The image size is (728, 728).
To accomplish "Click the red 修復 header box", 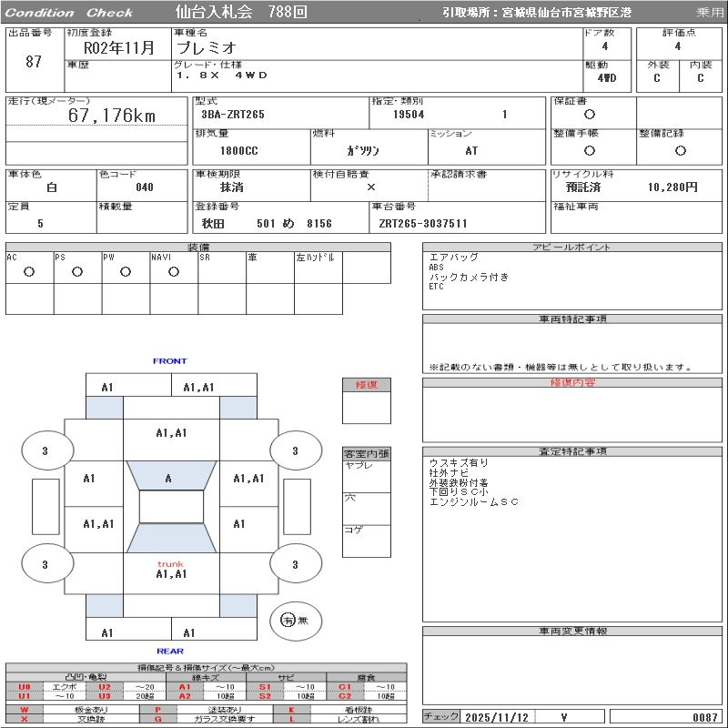I will click(x=367, y=385).
